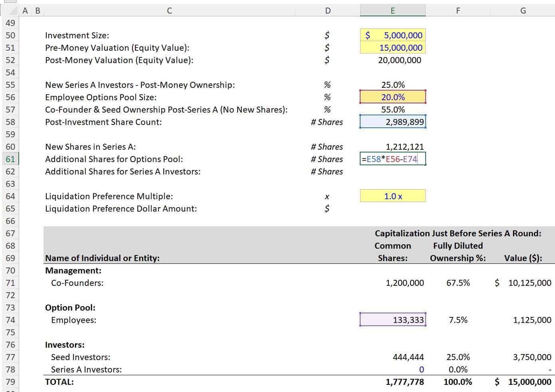
Task: Select the Seed Investors share count
Action: (392, 357)
